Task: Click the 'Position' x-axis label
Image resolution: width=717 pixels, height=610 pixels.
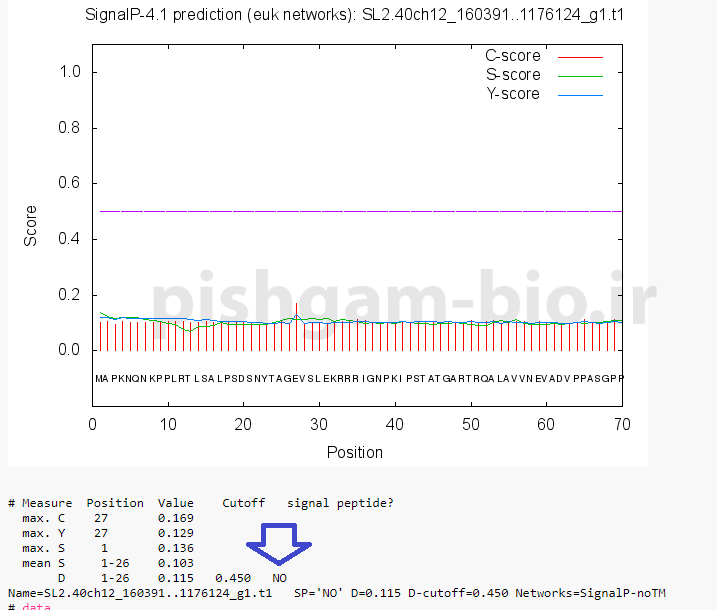Action: coord(355,452)
